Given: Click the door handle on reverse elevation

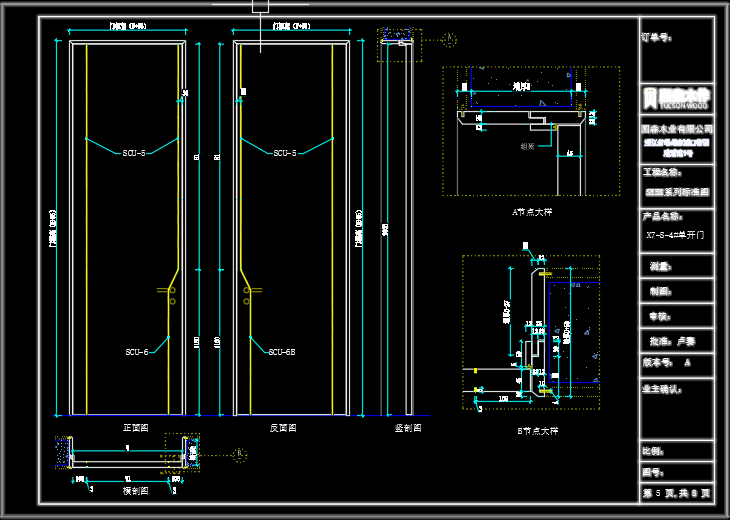Looking at the screenshot, I should point(247,294).
